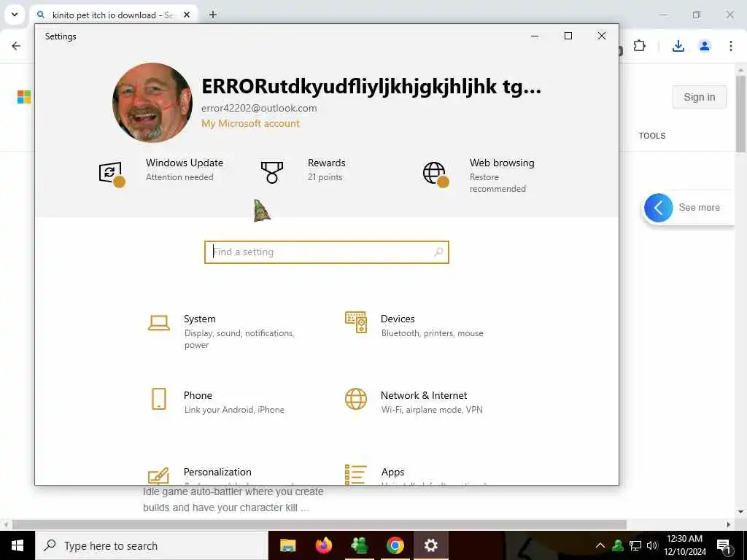Close the kinito pet itch io tab

[x=187, y=15]
